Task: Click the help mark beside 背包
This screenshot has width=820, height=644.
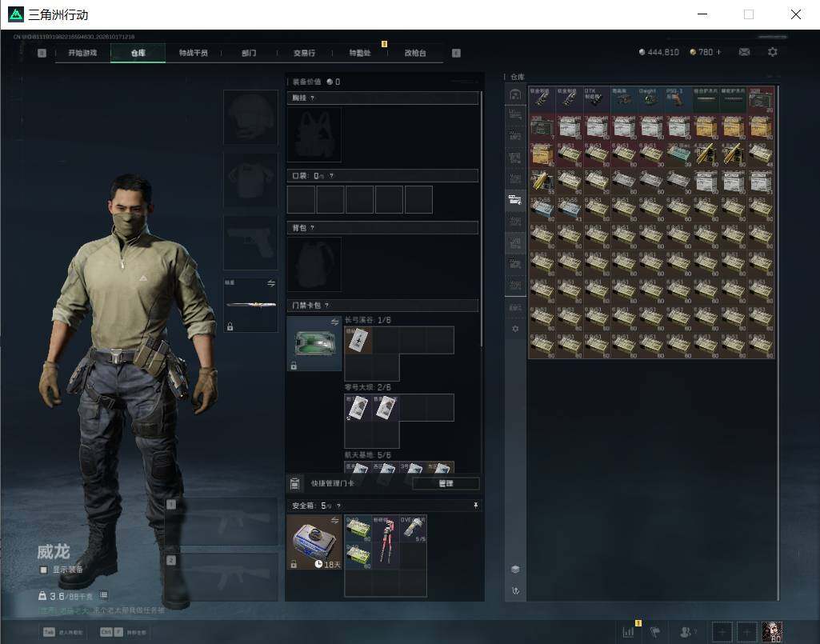Action: (x=313, y=228)
